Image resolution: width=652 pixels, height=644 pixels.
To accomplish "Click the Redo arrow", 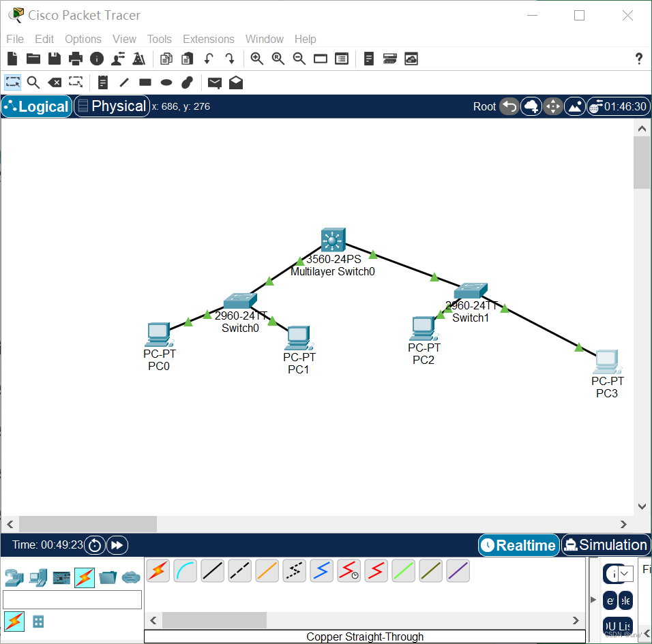I will coord(230,59).
